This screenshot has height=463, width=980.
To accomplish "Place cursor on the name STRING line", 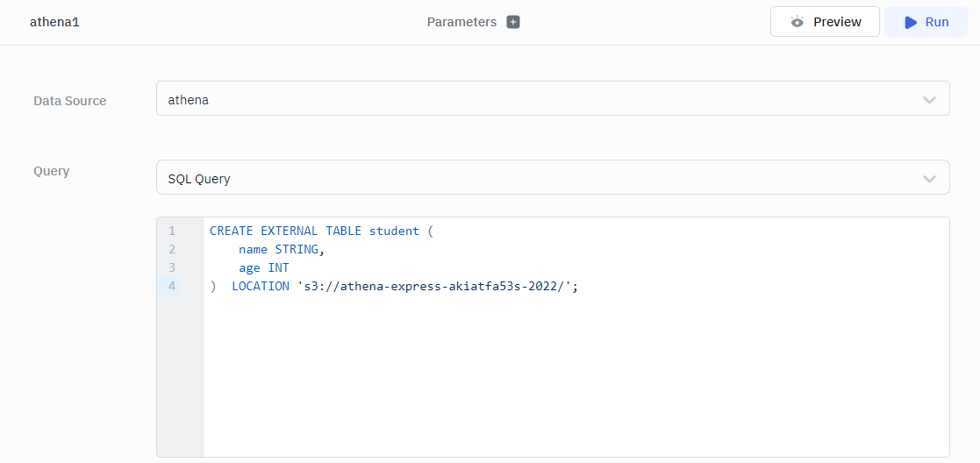I will pos(281,250).
